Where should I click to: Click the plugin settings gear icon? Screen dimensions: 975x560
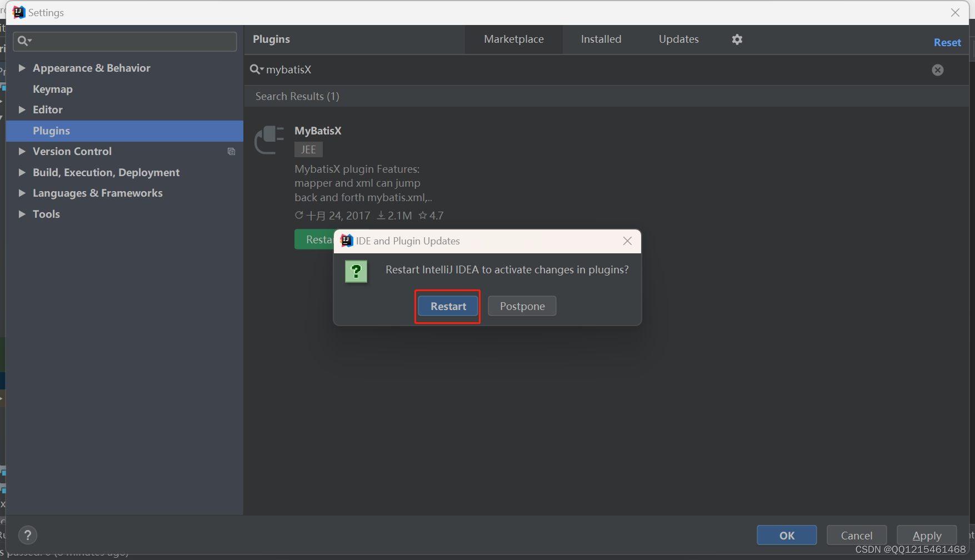tap(737, 39)
